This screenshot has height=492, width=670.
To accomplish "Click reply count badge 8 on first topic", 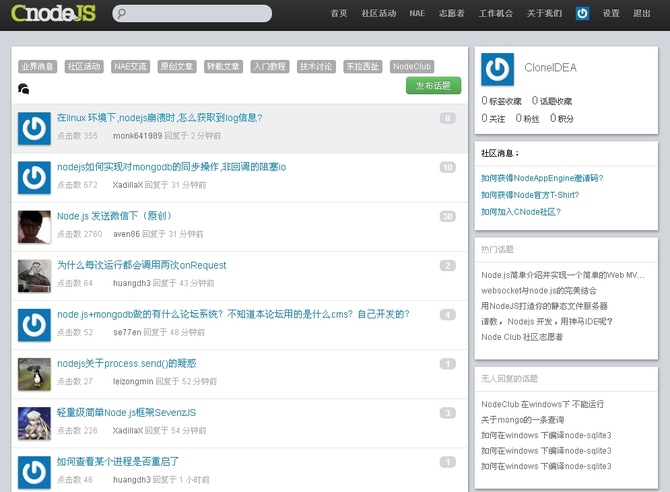I will coord(447,118).
